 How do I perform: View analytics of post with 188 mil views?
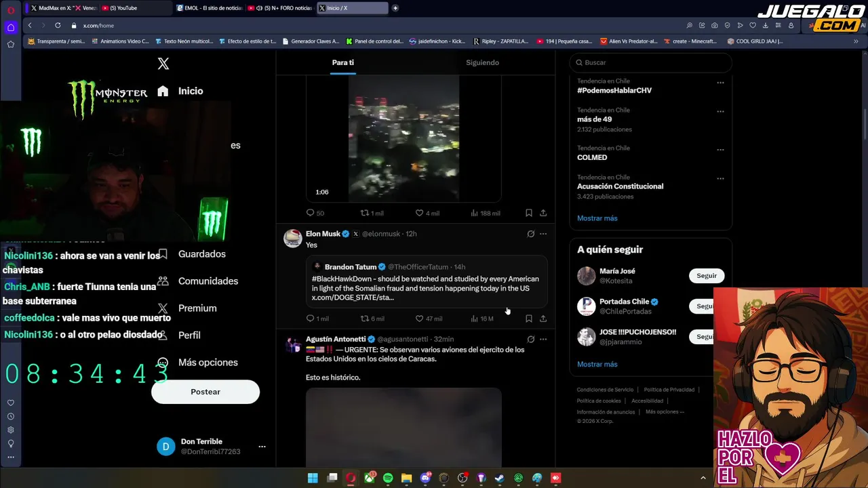pyautogui.click(x=486, y=213)
